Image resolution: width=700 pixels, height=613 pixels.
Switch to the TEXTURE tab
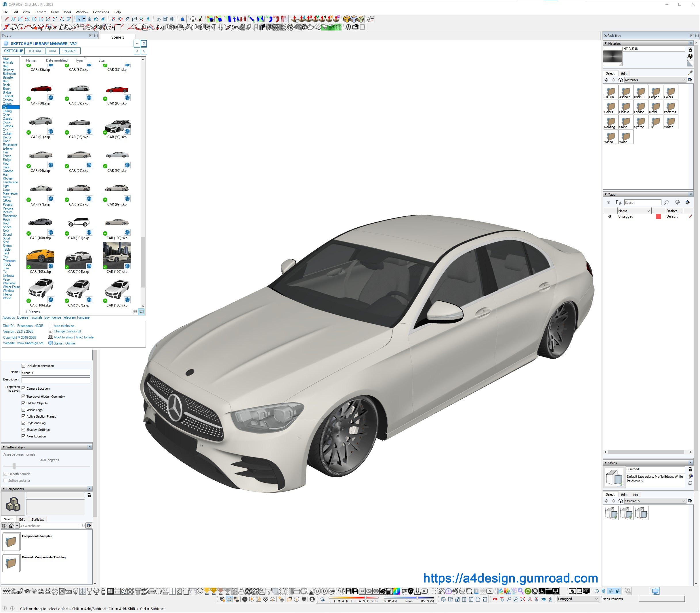(x=35, y=51)
